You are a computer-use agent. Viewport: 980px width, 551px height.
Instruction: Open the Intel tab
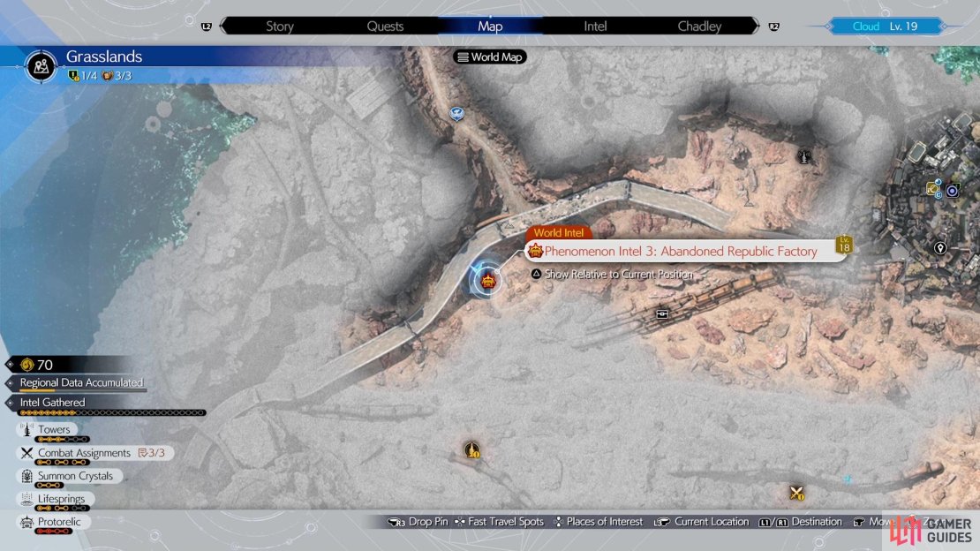(x=595, y=26)
